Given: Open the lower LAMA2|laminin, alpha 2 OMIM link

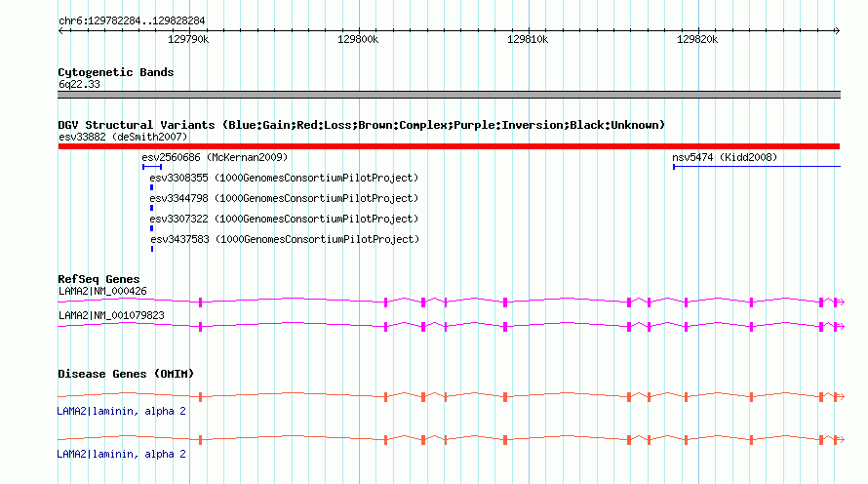Looking at the screenshot, I should pos(121,454).
